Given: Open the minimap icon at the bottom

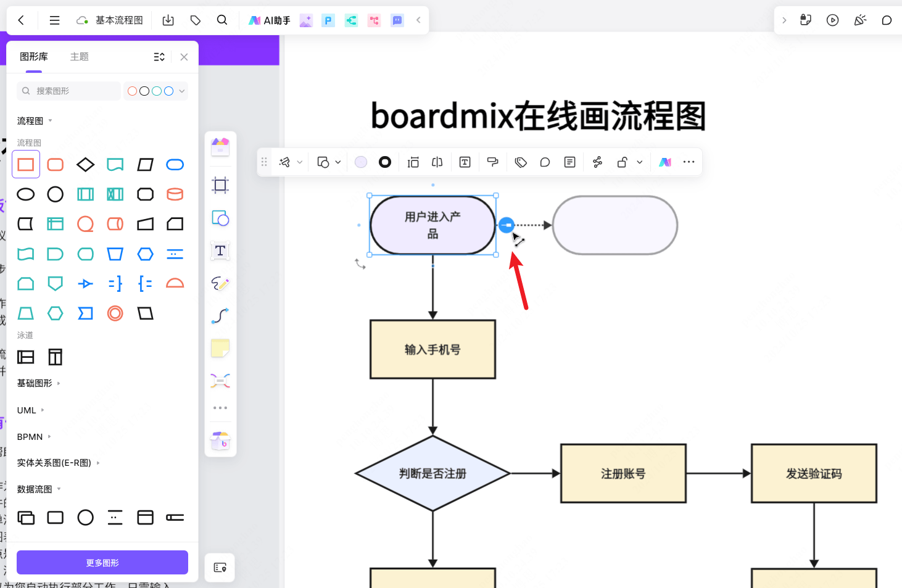Looking at the screenshot, I should tap(220, 568).
